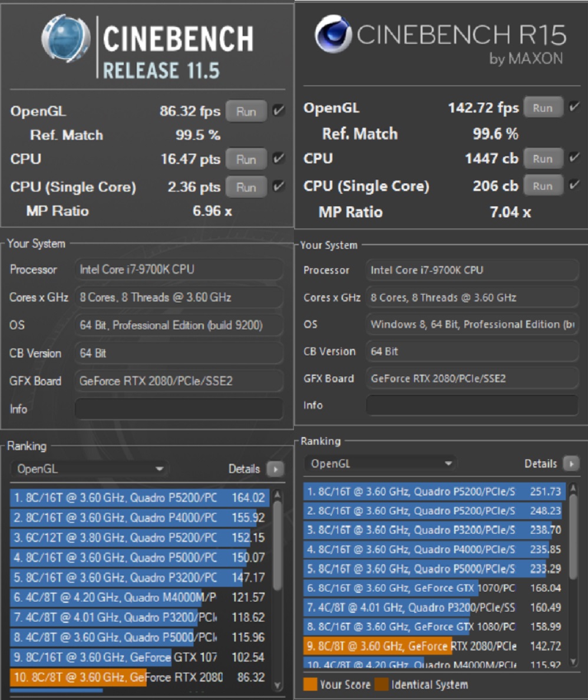588x700 pixels.
Task: Click the Info field in Release 11.5
Action: (x=179, y=409)
